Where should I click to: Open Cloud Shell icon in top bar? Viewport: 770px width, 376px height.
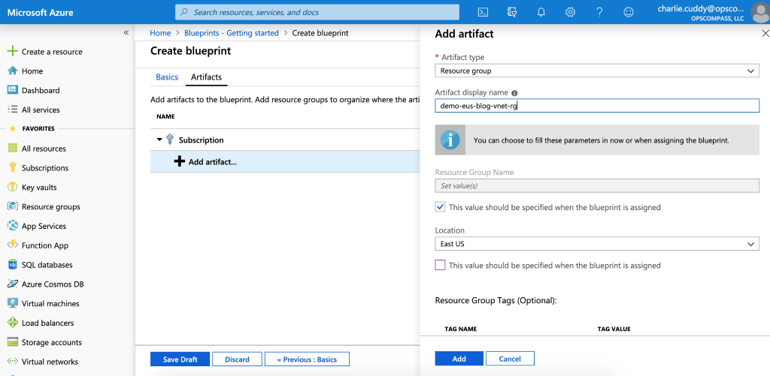coord(483,12)
